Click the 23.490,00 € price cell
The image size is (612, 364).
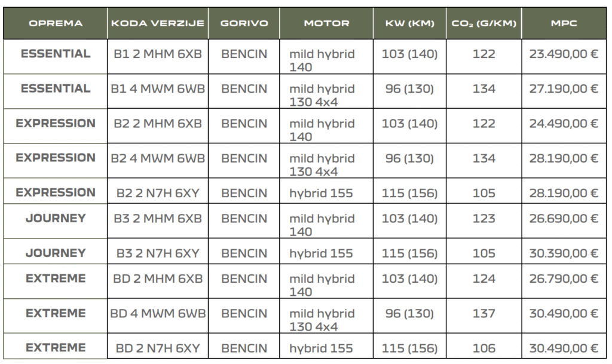tap(564, 54)
